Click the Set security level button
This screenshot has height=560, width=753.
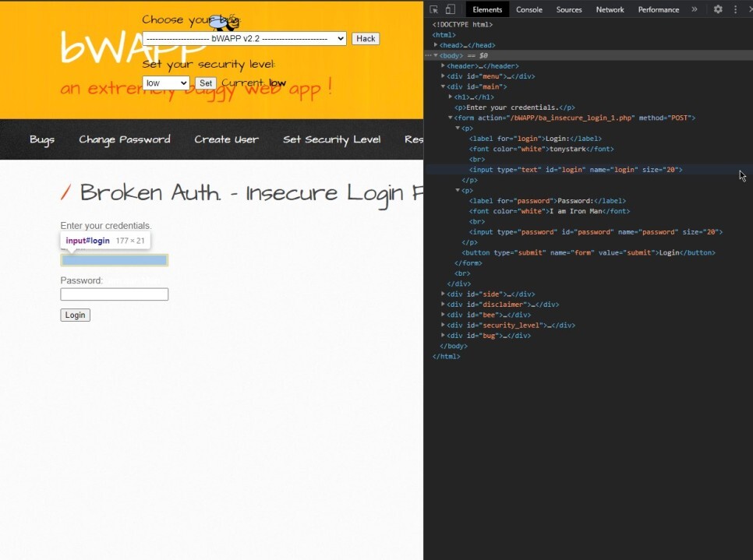pyautogui.click(x=206, y=83)
